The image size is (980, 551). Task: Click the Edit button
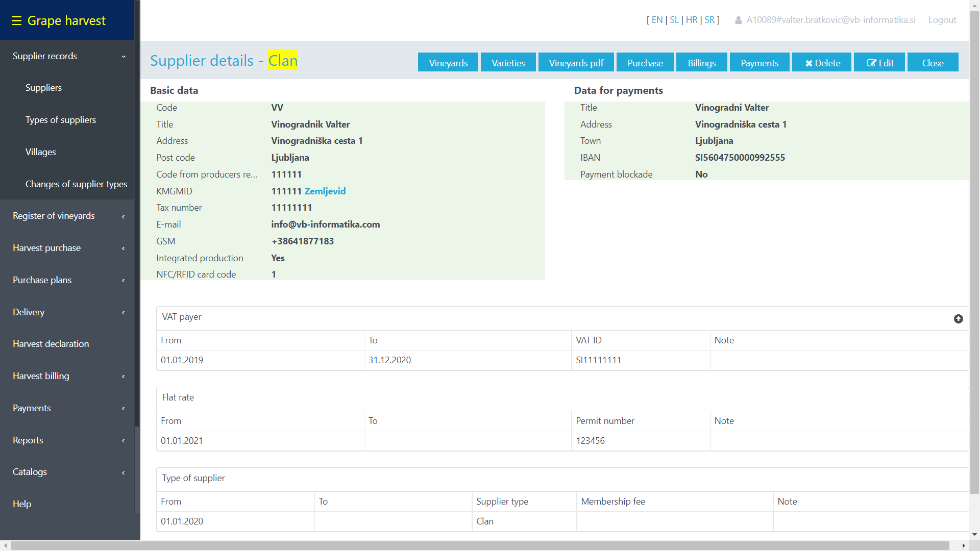[x=879, y=63]
